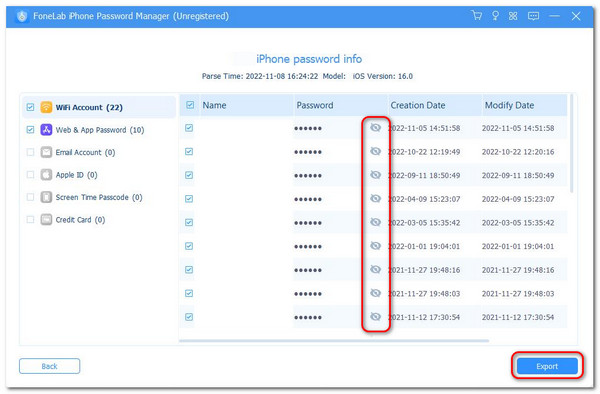Reveal password for 2022-10-22 12:19:49 row

tap(375, 151)
